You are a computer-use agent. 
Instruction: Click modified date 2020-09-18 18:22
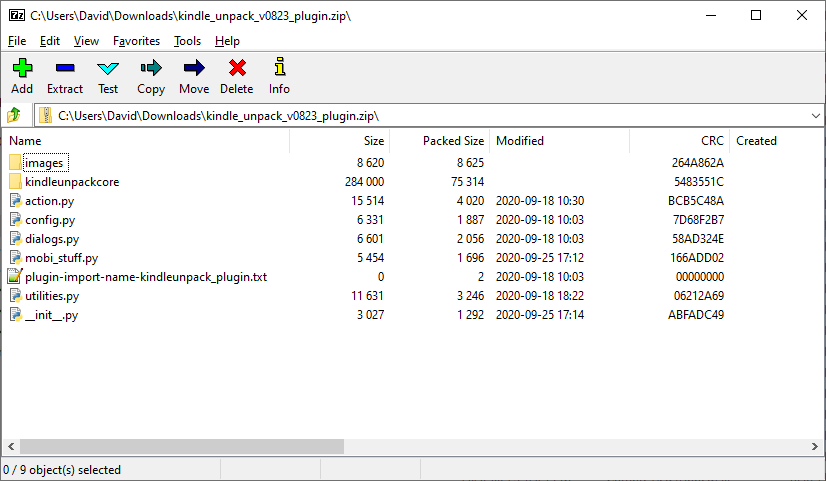540,296
